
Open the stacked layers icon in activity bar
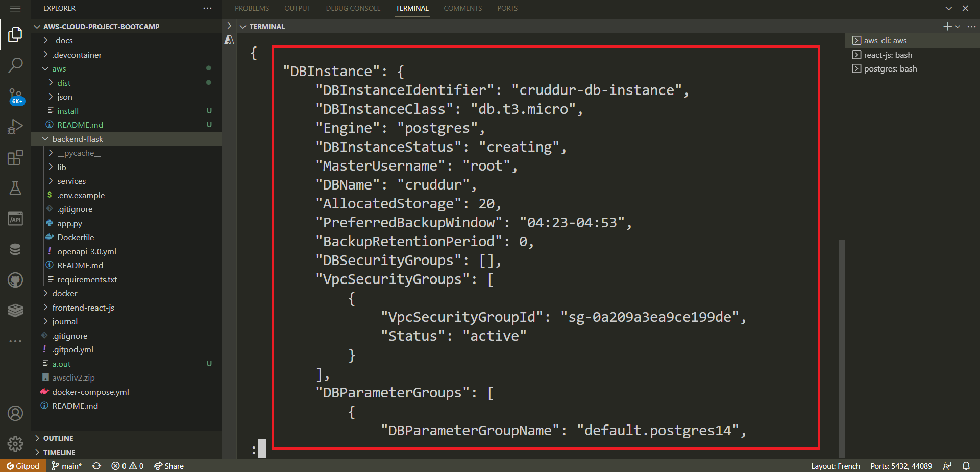[15, 310]
